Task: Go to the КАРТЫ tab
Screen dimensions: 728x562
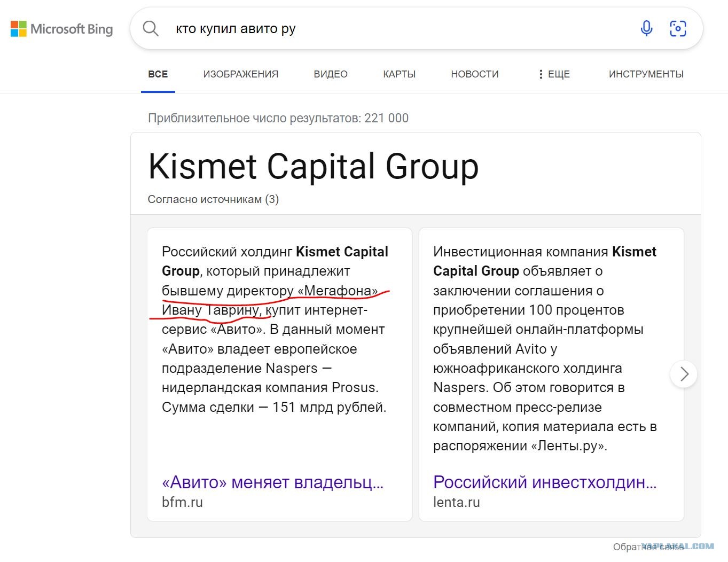Action: coord(399,74)
